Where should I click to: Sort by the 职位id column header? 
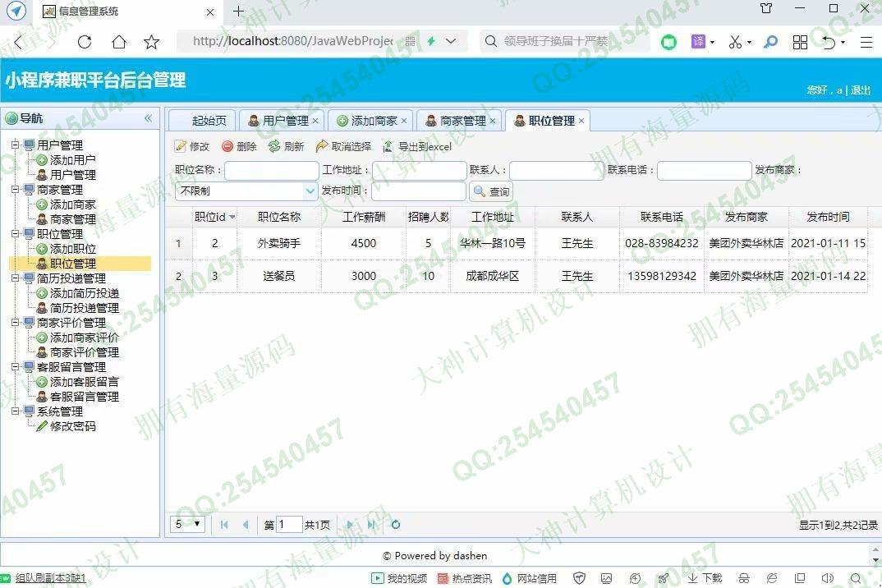214,217
